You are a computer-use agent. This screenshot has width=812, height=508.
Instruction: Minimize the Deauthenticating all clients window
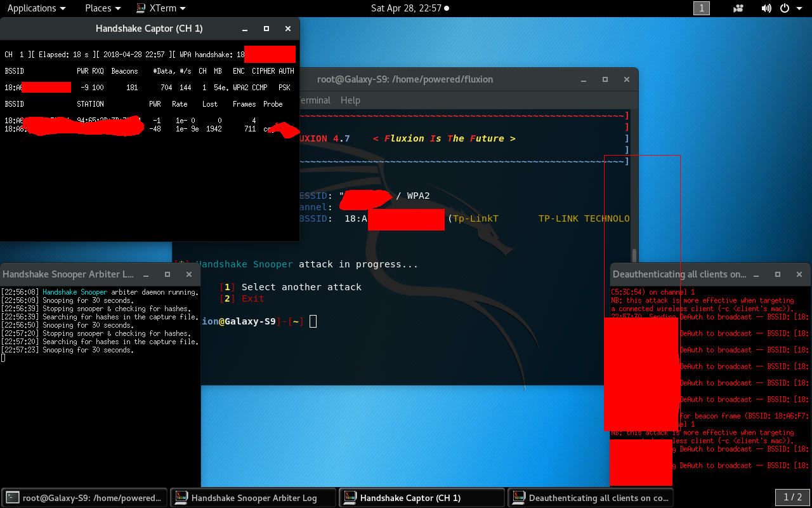756,274
